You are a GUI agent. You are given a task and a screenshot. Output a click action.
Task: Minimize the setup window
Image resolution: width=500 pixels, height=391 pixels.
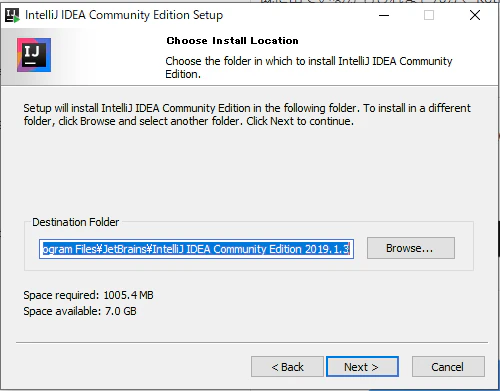point(384,15)
